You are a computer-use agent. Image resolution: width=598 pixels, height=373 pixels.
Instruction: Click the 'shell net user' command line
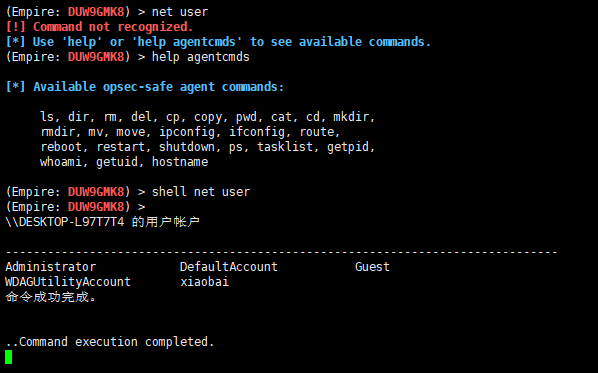pyautogui.click(x=201, y=191)
